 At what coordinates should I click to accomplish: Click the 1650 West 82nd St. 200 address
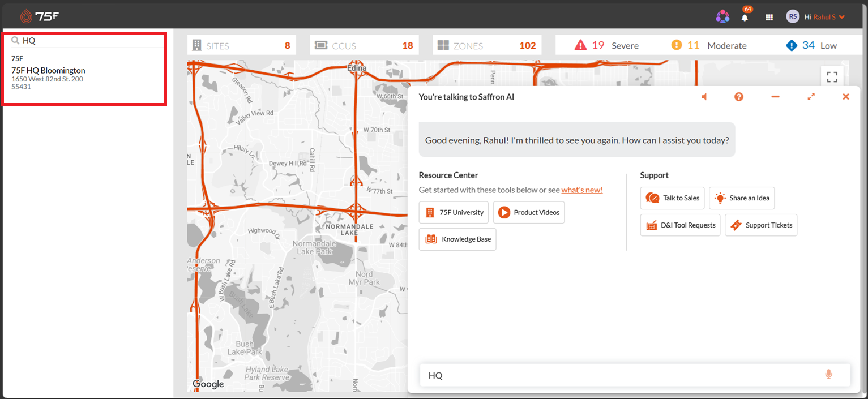[x=47, y=79]
